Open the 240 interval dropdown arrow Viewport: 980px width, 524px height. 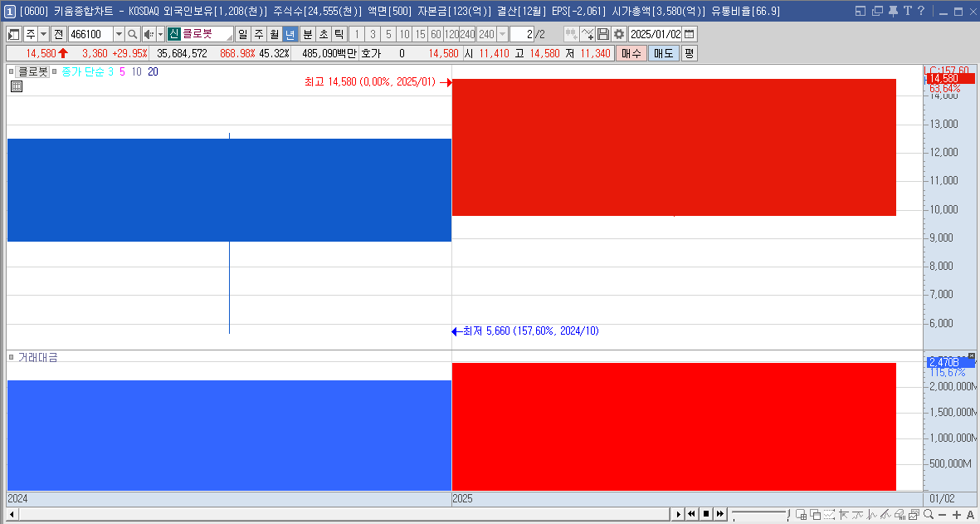tap(502, 34)
